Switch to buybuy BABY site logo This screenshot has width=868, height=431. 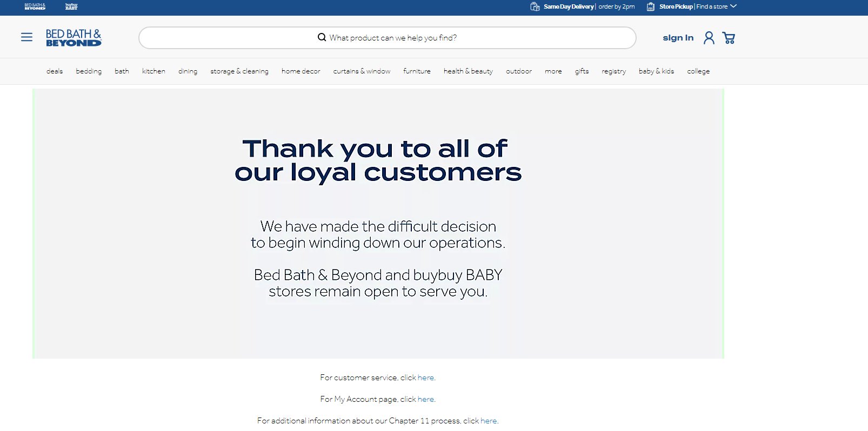[71, 6]
